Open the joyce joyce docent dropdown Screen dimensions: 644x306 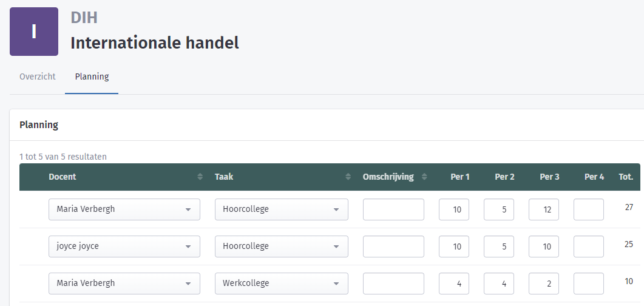[124, 246]
